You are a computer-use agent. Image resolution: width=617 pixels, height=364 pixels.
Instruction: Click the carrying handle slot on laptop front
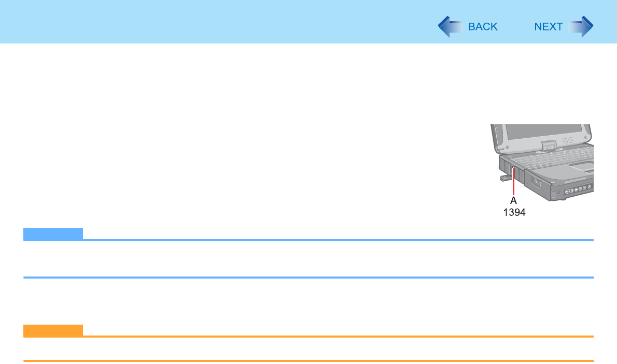[536, 182]
